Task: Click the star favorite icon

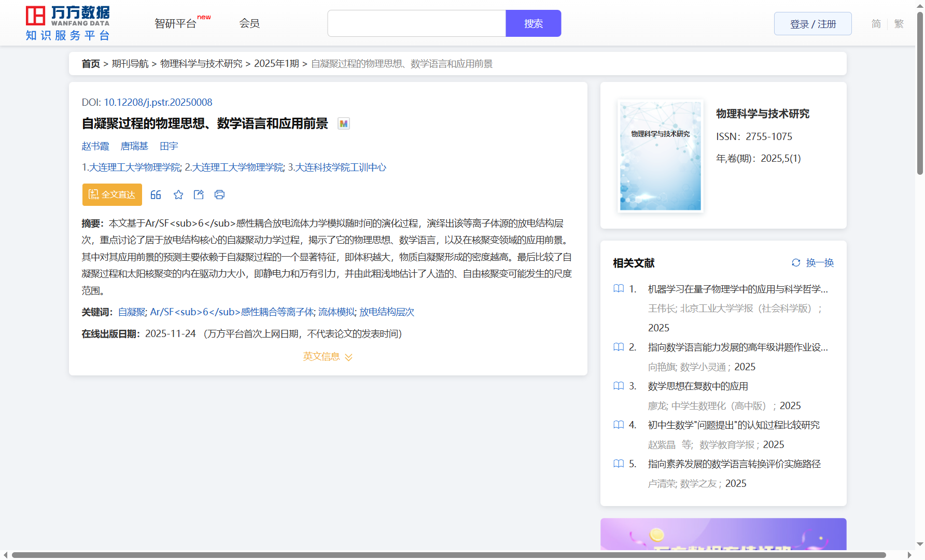Action: [178, 195]
